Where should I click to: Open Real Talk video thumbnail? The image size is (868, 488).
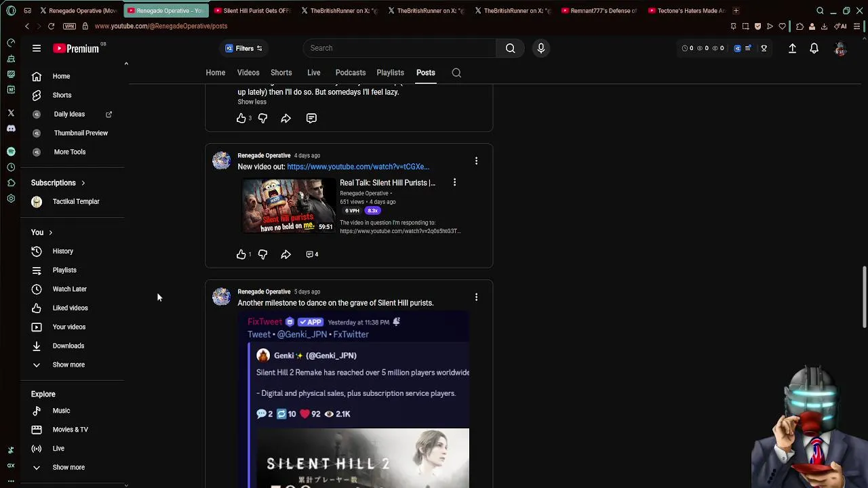coord(288,206)
